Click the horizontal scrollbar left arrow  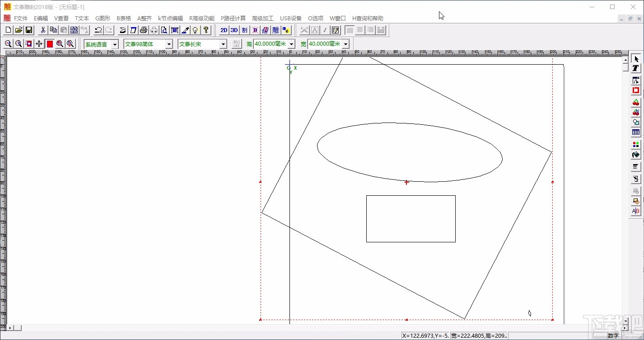click(x=9, y=328)
